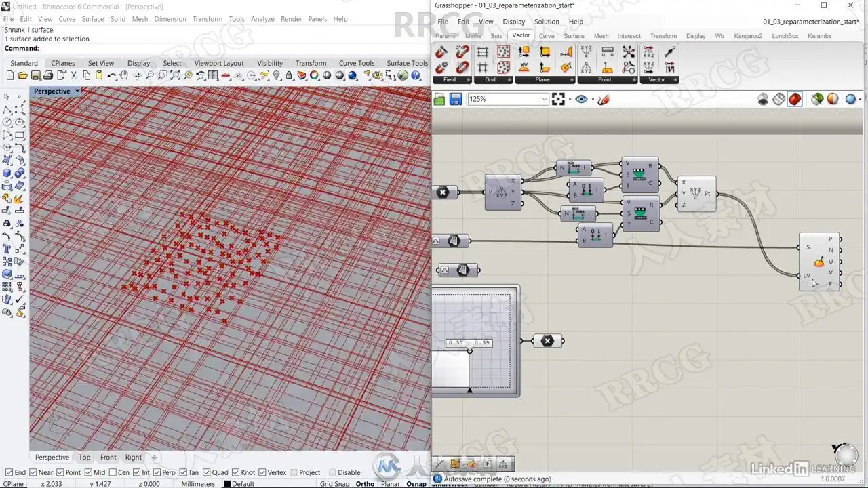Screen dimensions: 868x488
Task: Toggle Grid Snap in Rhino status bar
Action: 334,484
